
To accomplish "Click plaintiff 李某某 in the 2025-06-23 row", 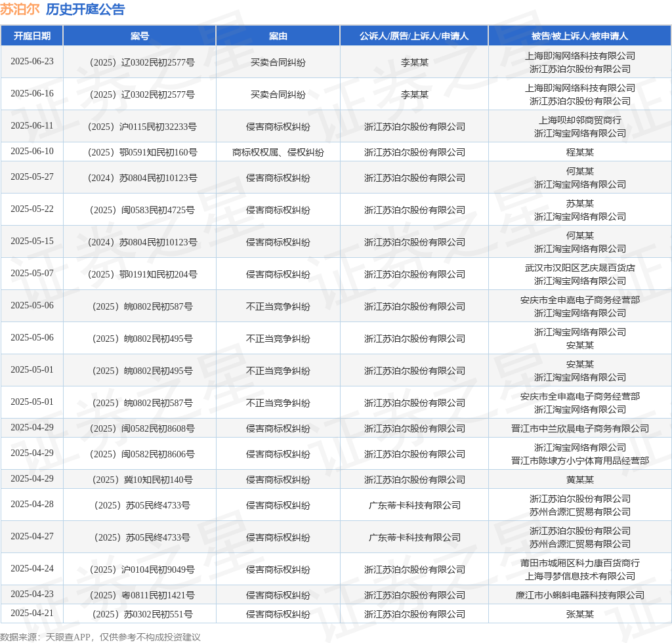I will pyautogui.click(x=415, y=62).
